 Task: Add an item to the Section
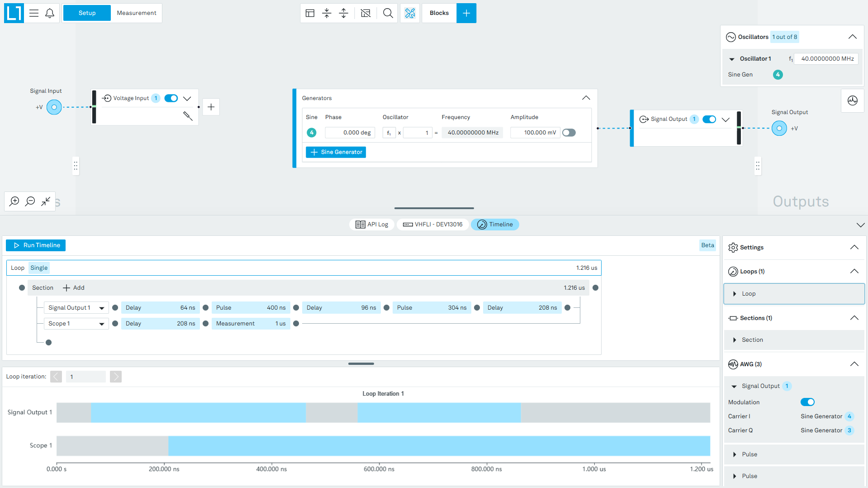click(73, 288)
